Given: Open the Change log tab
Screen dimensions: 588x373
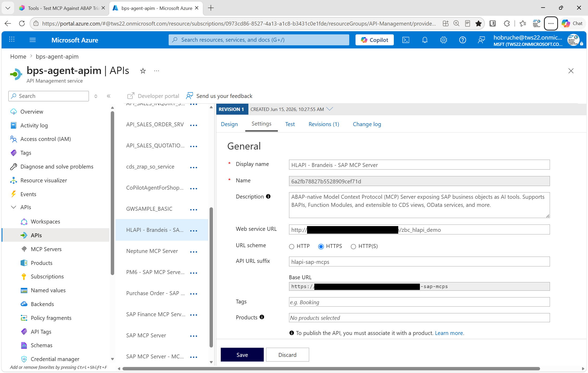Looking at the screenshot, I should (367, 124).
